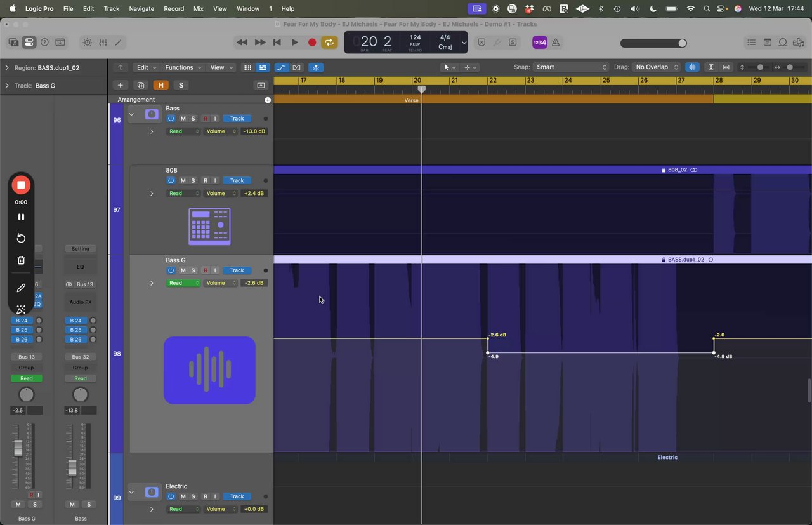Open the List Editors
Screen dimensions: 812x525
coord(752,43)
